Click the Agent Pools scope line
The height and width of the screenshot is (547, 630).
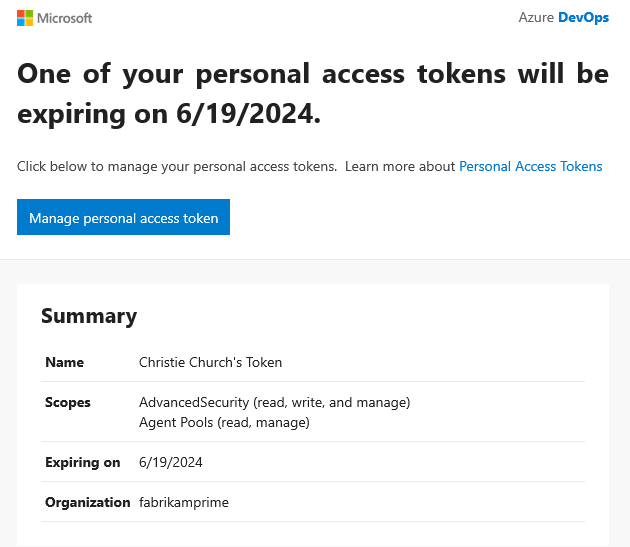[x=224, y=422]
